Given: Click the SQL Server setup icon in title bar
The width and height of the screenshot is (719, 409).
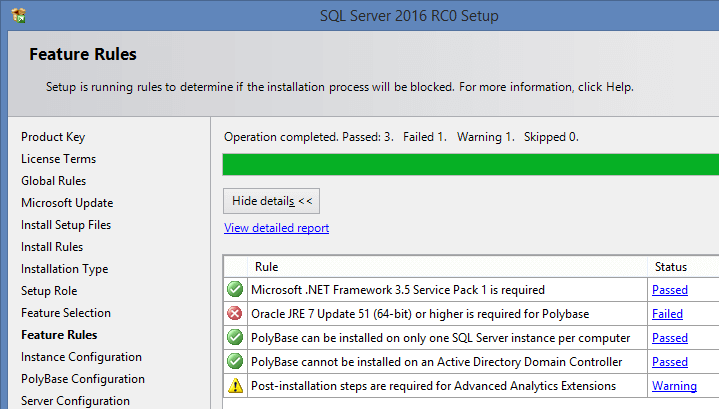Looking at the screenshot, I should pyautogui.click(x=18, y=16).
